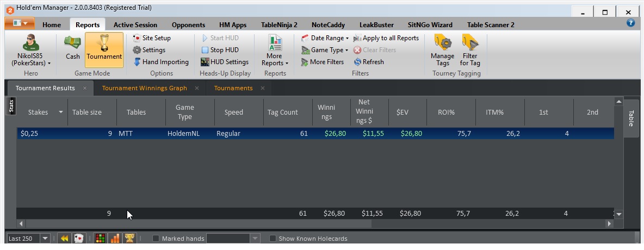Select the $0,25 stakes cell
The width and height of the screenshot is (644, 250).
(43, 133)
